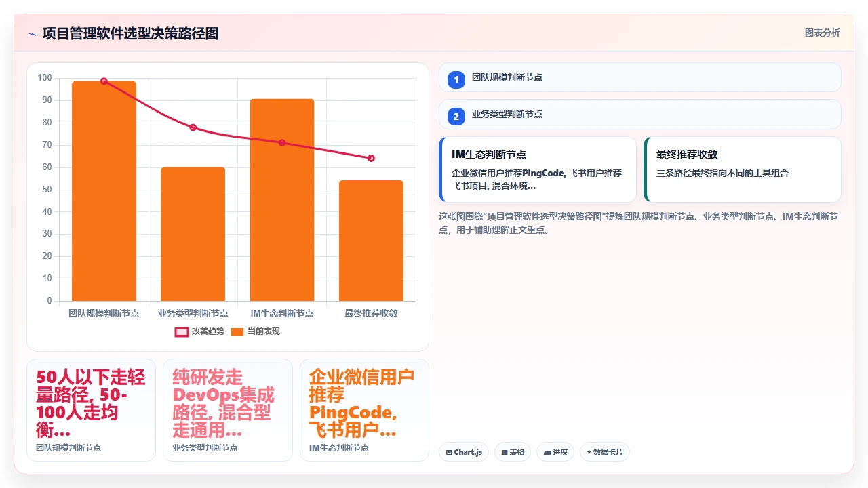This screenshot has height=488, width=868.
Task: Click the chart title 项目管理软件选型决策路径图
Action: (x=130, y=34)
